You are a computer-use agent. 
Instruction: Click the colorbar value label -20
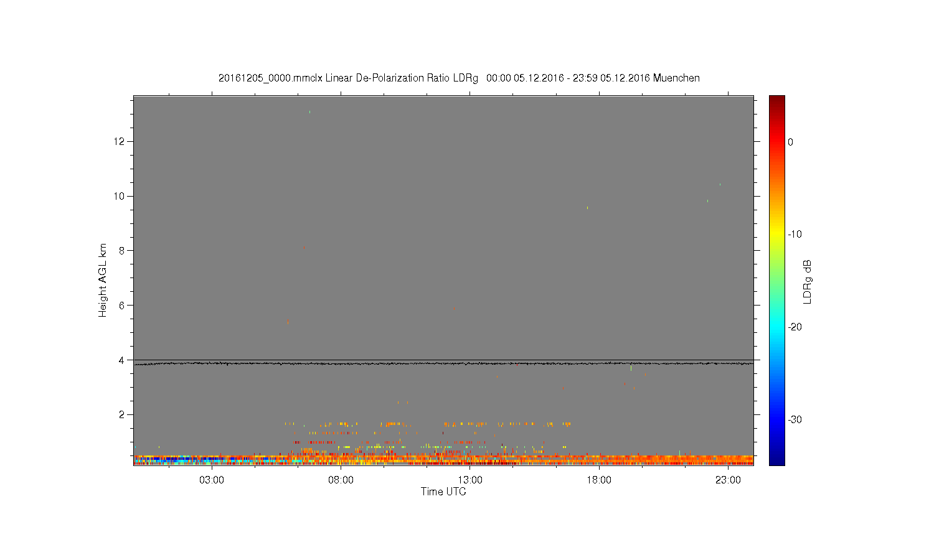[795, 327]
